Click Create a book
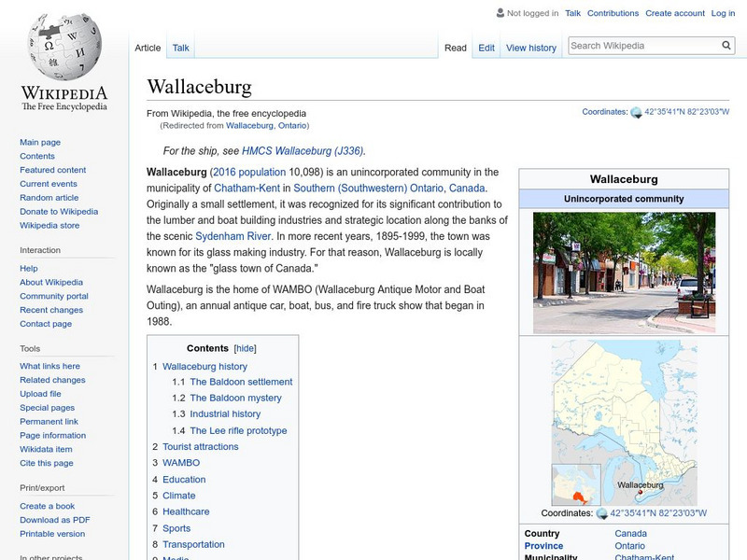The image size is (747, 560). coord(48,506)
